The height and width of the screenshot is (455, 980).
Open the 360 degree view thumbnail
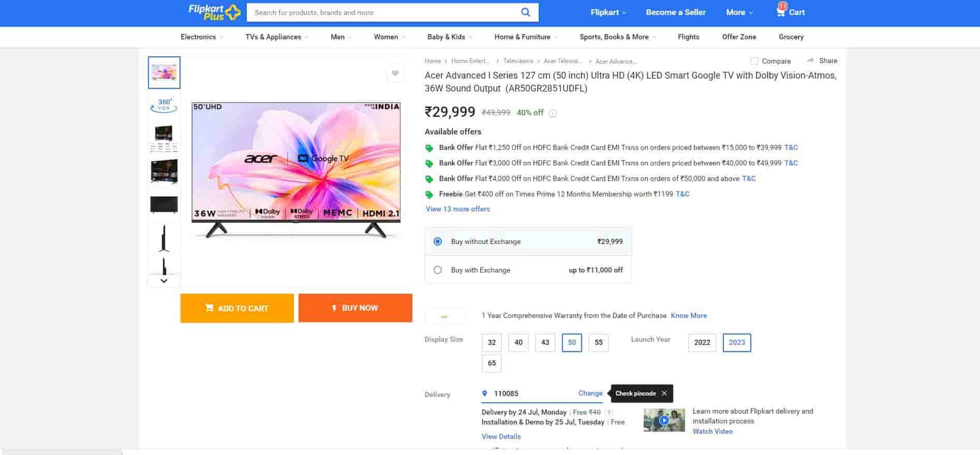click(x=164, y=105)
